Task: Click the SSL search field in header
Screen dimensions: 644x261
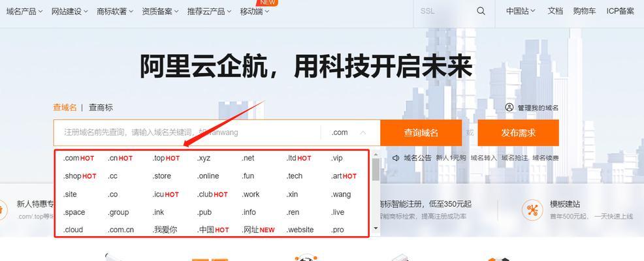Action: coord(443,11)
